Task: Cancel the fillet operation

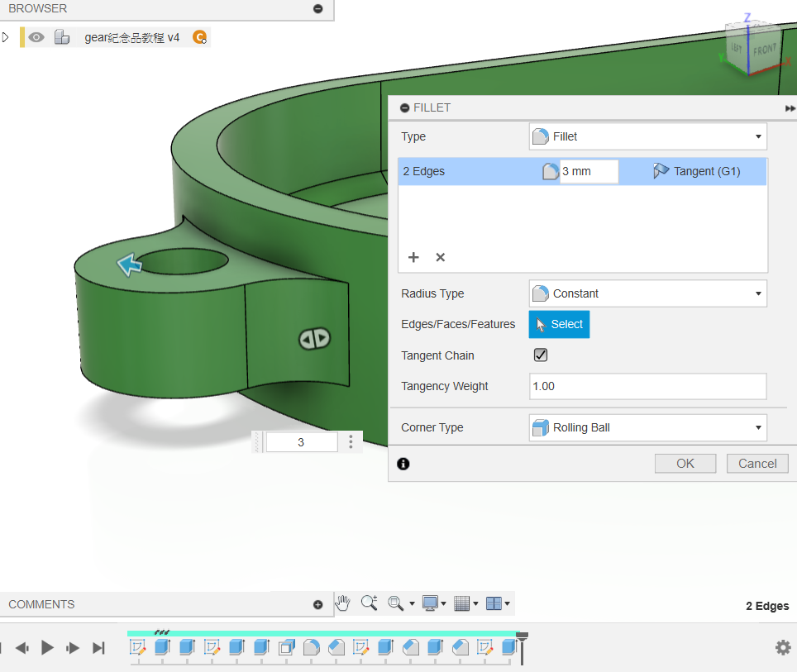Action: tap(756, 463)
